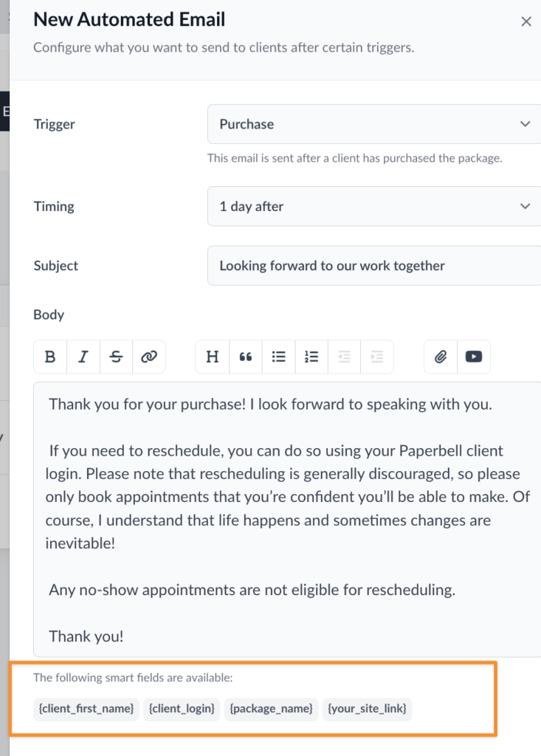
Task: Toggle bold formatting in body editor
Action: 50,357
